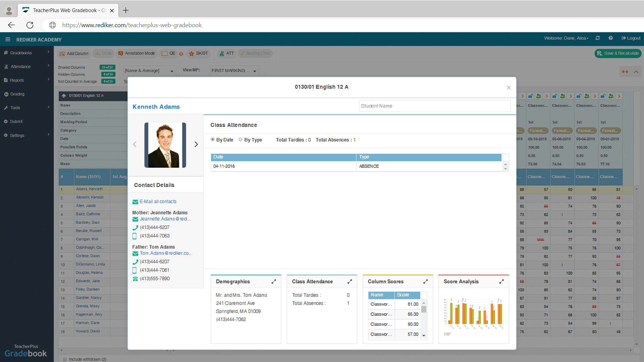Viewport: 644px width, 362px height.
Task: Expand the Demographics panel
Action: 274,282
